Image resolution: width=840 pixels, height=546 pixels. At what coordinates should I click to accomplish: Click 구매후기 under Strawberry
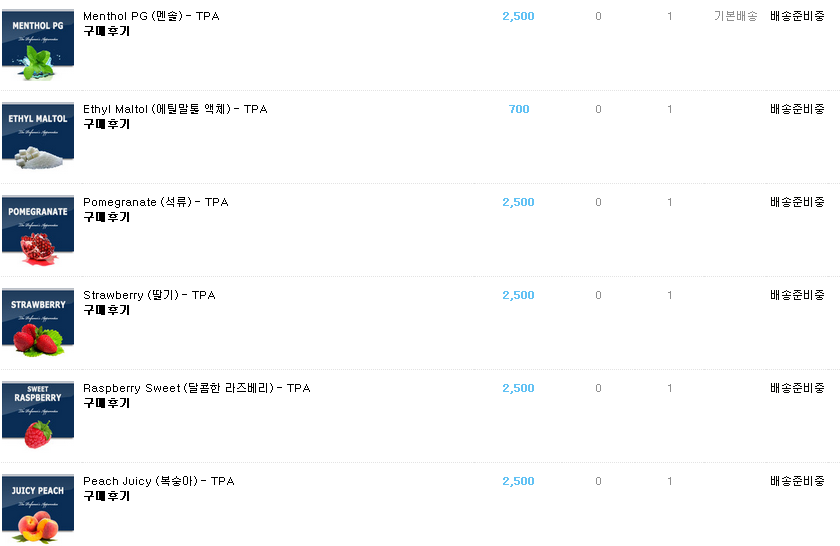[107, 310]
